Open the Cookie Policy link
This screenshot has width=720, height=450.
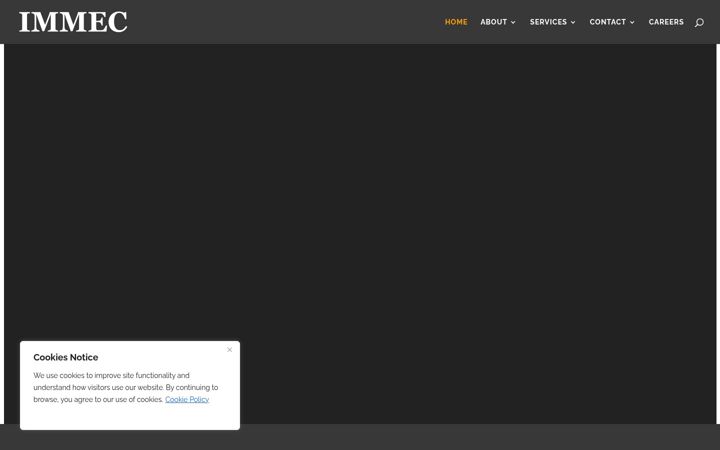click(187, 399)
